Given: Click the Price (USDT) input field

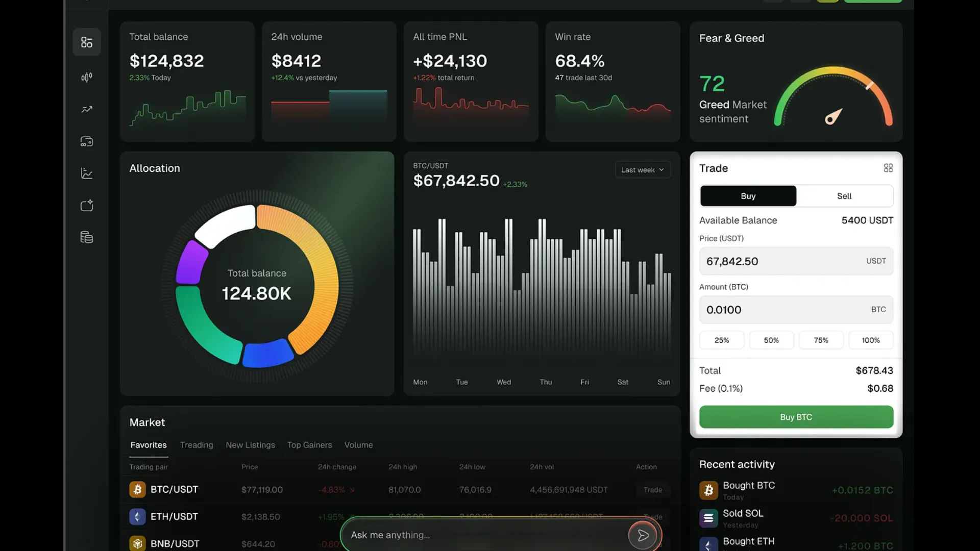Looking at the screenshot, I should [796, 261].
